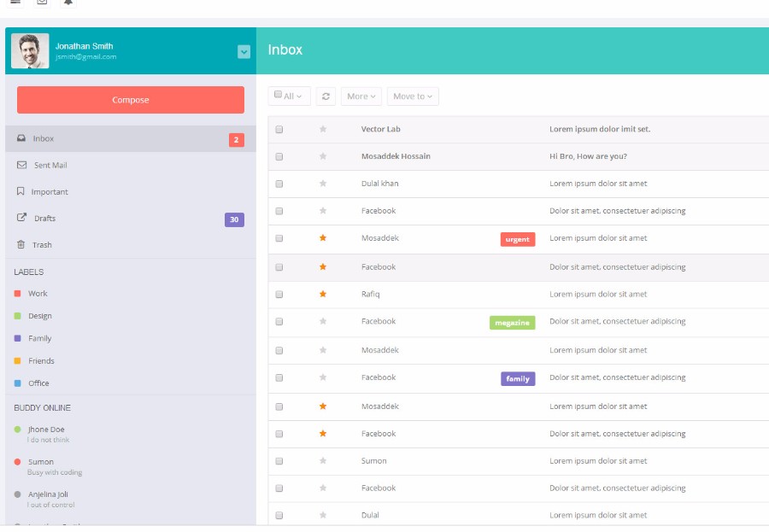
Task: Click the Compose button
Action: pos(131,100)
